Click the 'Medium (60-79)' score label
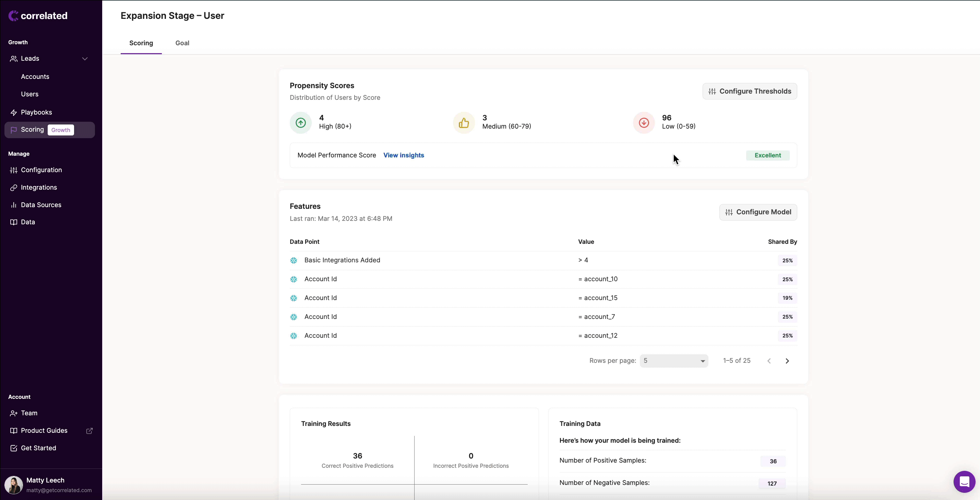 point(506,126)
